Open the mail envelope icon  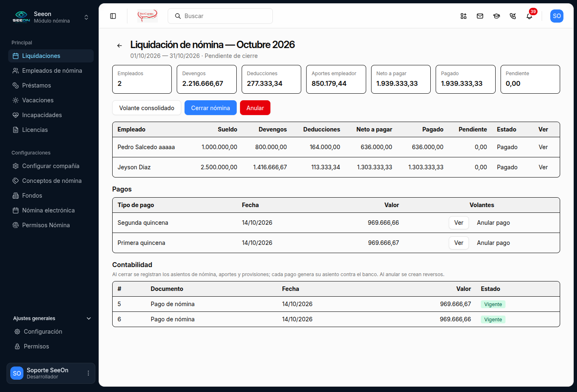tap(480, 16)
